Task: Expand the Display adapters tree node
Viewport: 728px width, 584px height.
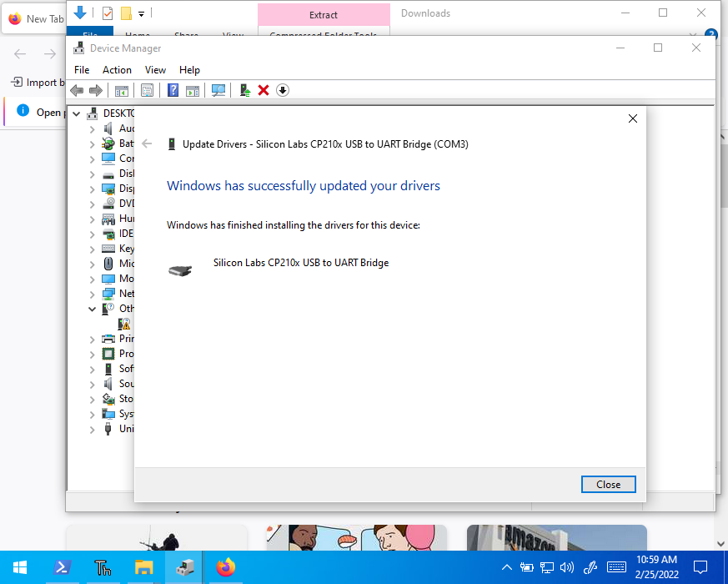Action: click(92, 189)
